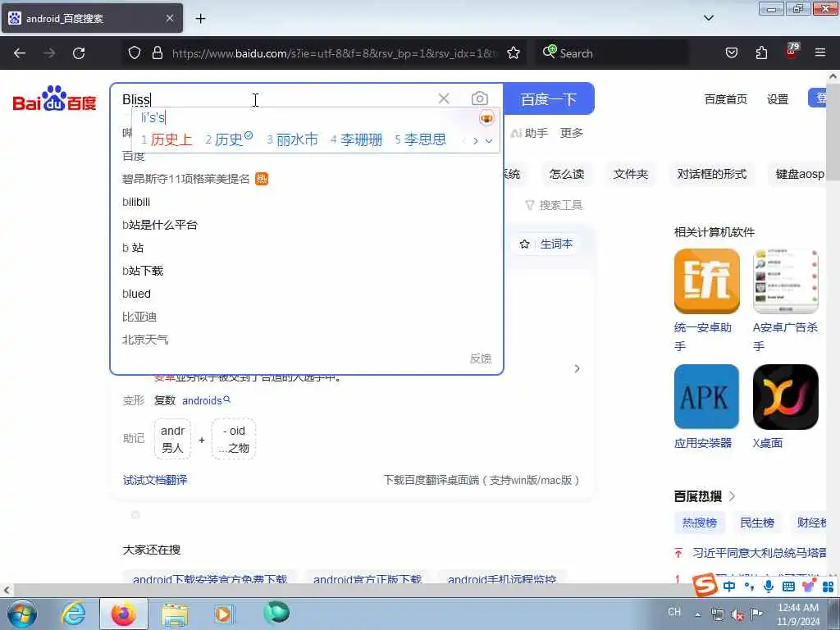
Task: Close the android_百度搜索 tab
Action: pyautogui.click(x=169, y=18)
